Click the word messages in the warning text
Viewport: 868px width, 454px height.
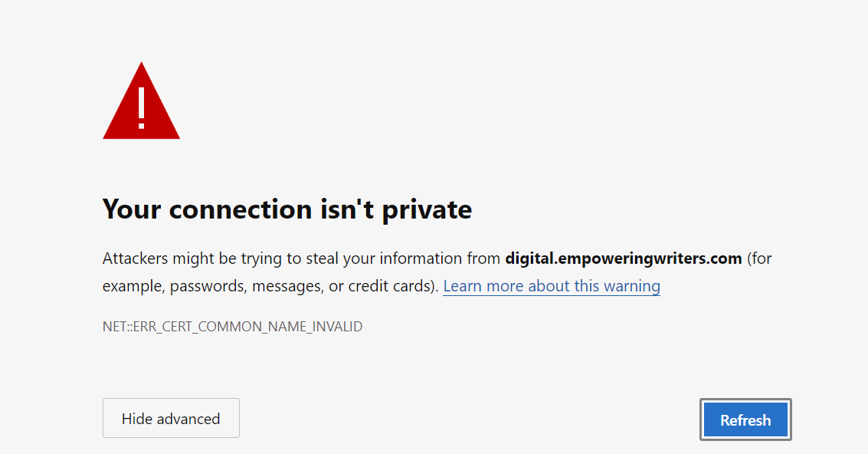coord(288,286)
